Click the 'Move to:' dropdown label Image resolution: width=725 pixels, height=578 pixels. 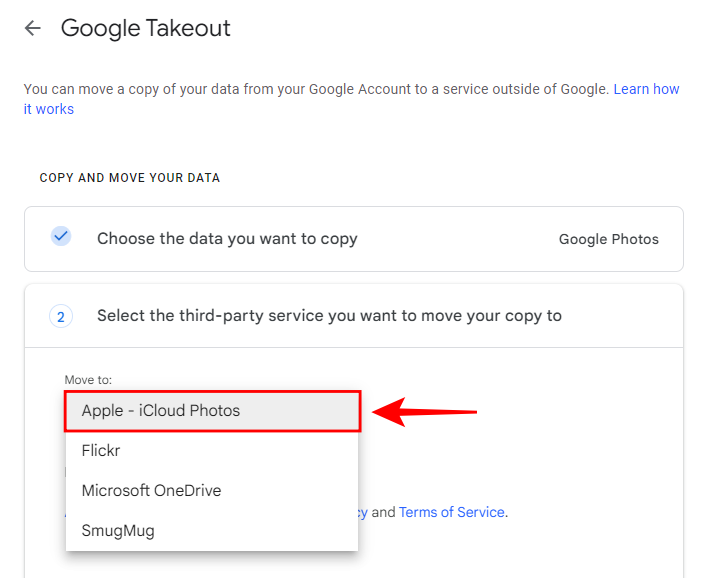pyautogui.click(x=88, y=380)
